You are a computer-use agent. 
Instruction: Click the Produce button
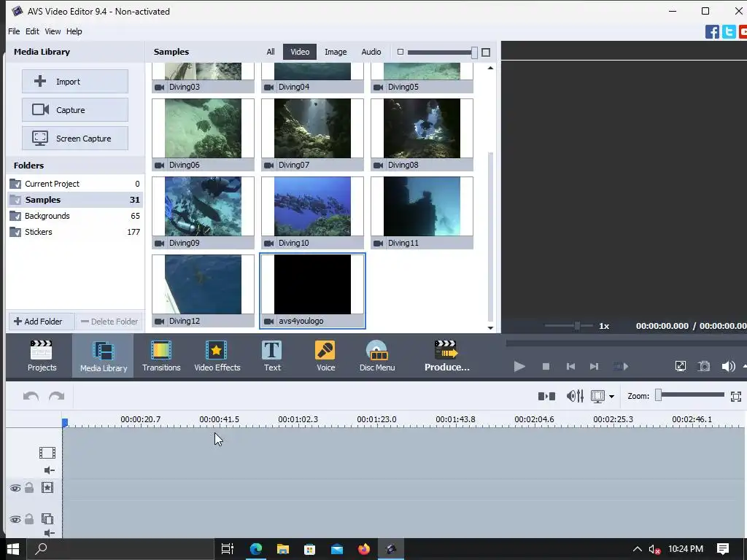447,356
